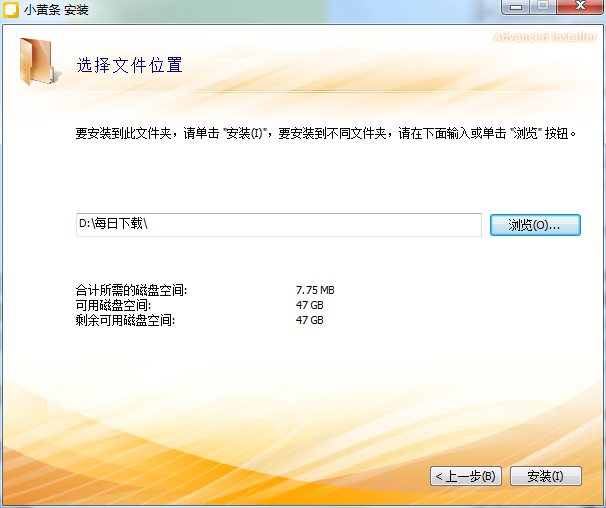Click the 47 GB value beside 可用磁盘空间
The width and height of the screenshot is (606, 508).
click(x=310, y=305)
